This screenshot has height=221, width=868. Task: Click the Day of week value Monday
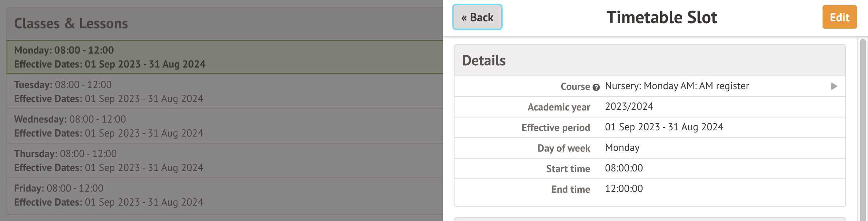click(x=622, y=148)
